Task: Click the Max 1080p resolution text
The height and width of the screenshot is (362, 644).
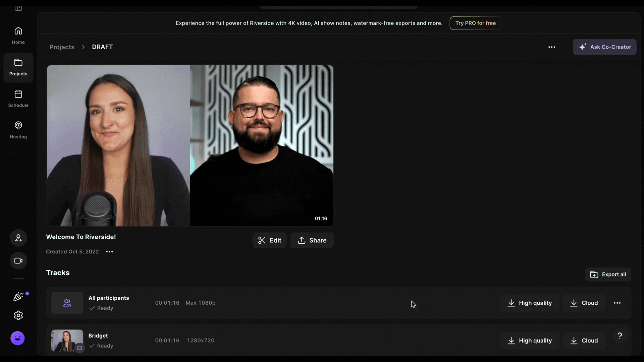Action: [x=201, y=303]
